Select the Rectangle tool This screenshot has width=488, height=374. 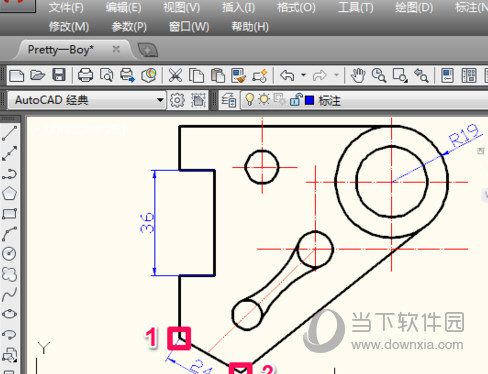[x=9, y=214]
